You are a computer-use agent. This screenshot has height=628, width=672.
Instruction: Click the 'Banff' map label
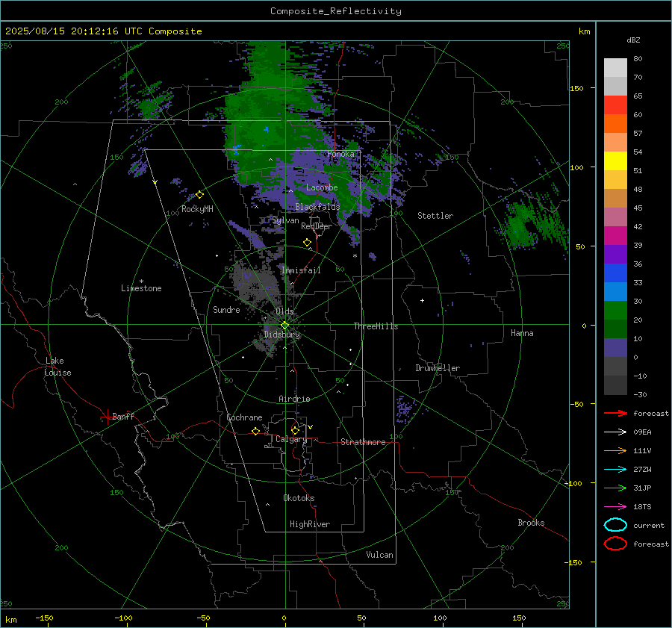(x=123, y=416)
